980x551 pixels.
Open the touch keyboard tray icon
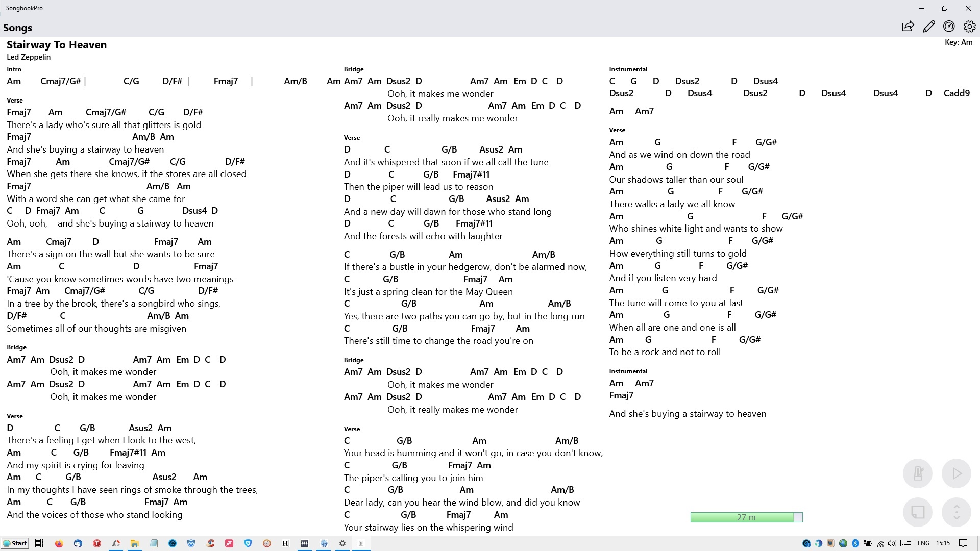(906, 543)
